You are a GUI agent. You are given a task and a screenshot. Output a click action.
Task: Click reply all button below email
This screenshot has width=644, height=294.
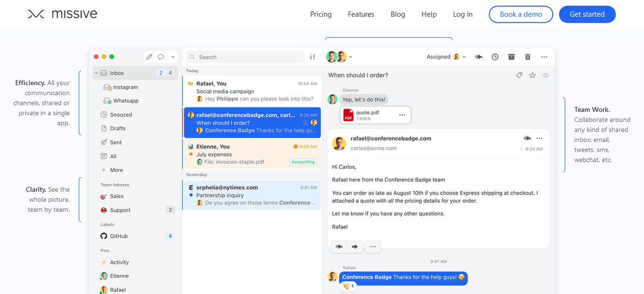339,247
